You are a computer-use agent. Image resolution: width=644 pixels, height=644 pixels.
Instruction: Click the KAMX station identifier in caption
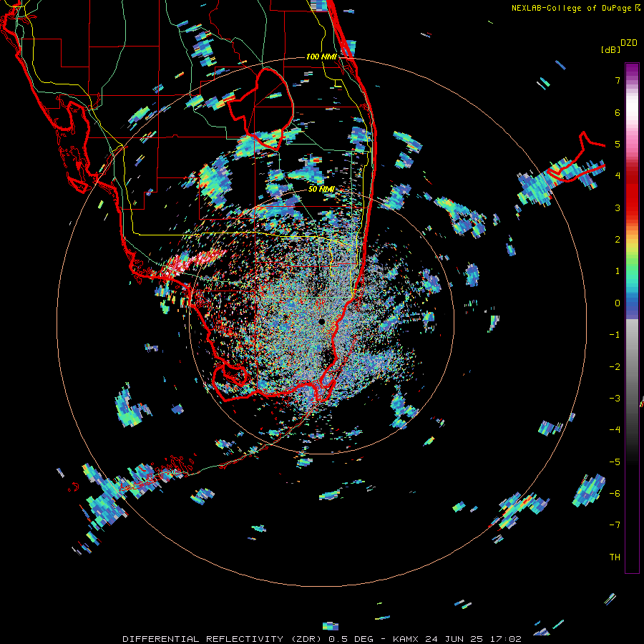406,639
